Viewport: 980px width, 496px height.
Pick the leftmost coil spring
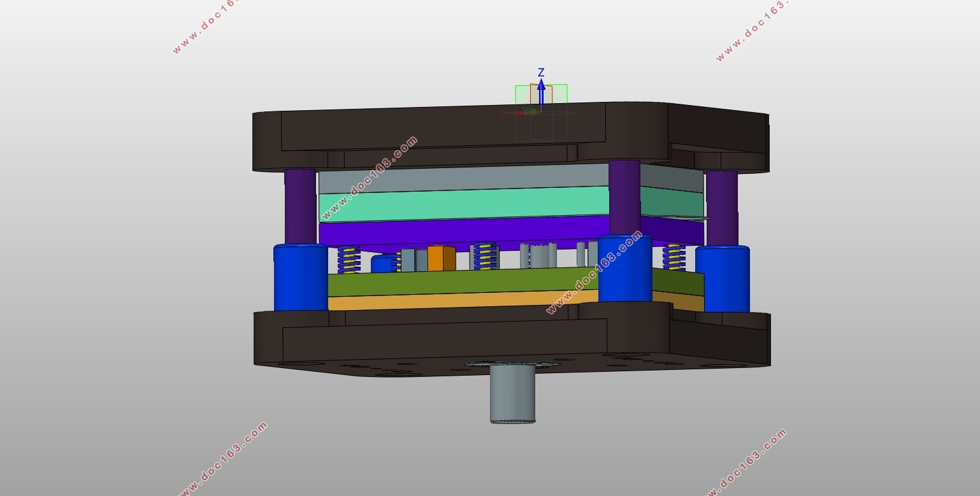[348, 260]
